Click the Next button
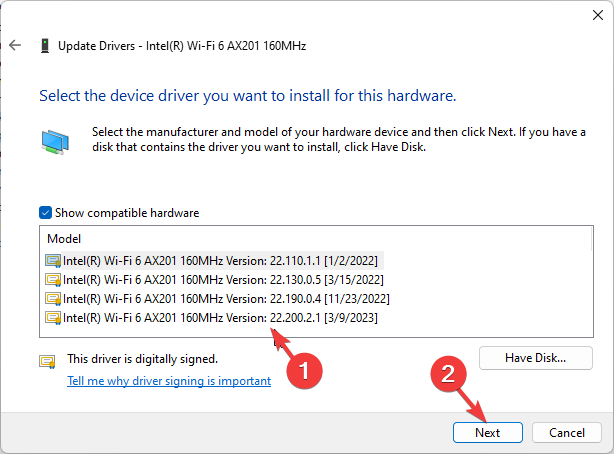 [488, 432]
